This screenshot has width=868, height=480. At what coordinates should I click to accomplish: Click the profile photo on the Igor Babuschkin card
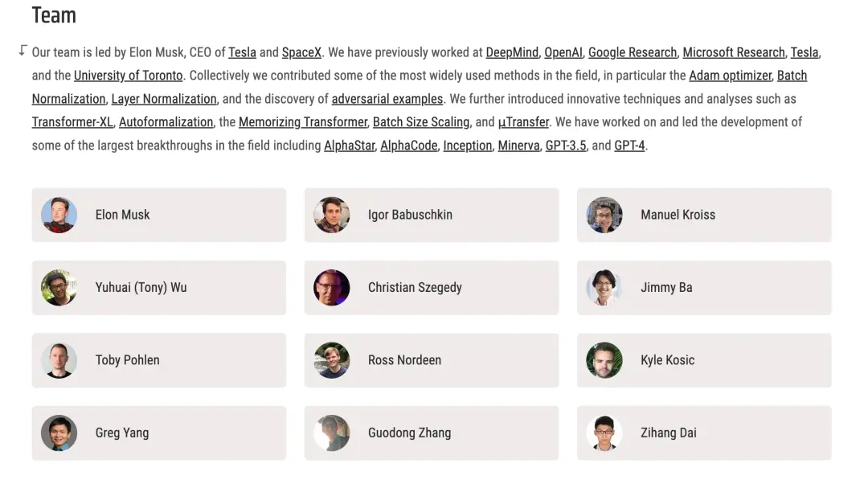coord(332,215)
